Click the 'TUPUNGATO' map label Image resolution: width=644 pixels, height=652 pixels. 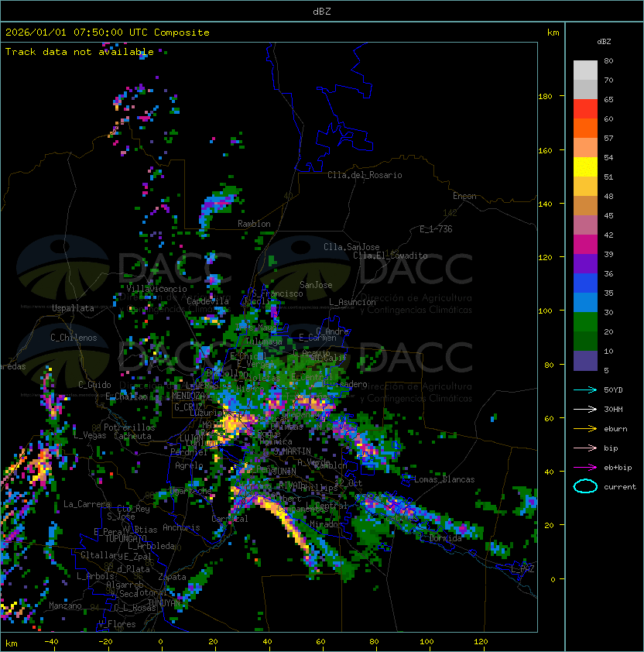tap(125, 539)
